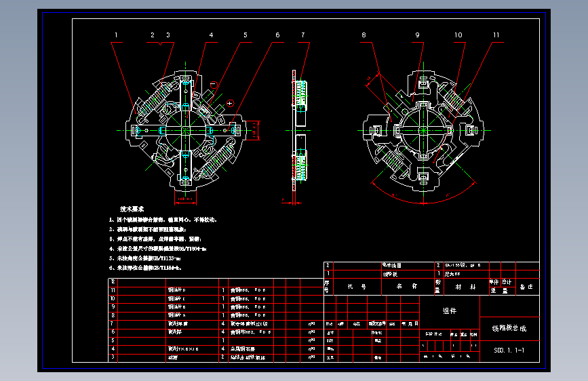Viewport: 588px width, 381px height.
Task: Click the 备注 column header
Action: [526, 287]
